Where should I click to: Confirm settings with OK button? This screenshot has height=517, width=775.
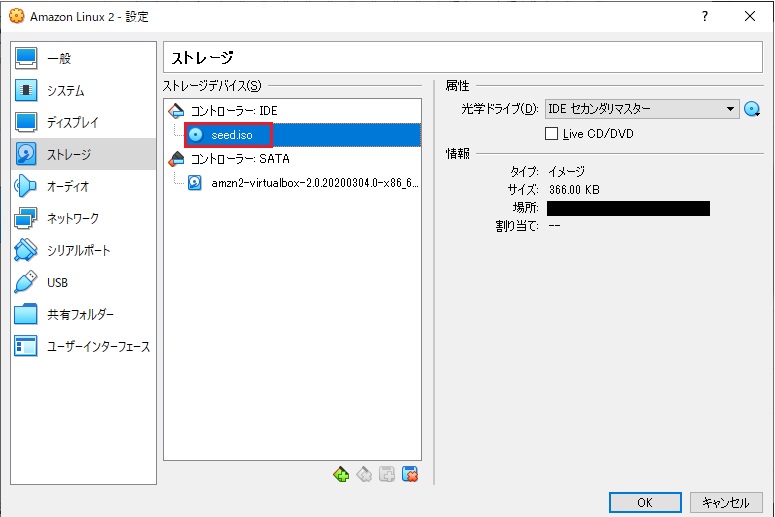click(645, 503)
